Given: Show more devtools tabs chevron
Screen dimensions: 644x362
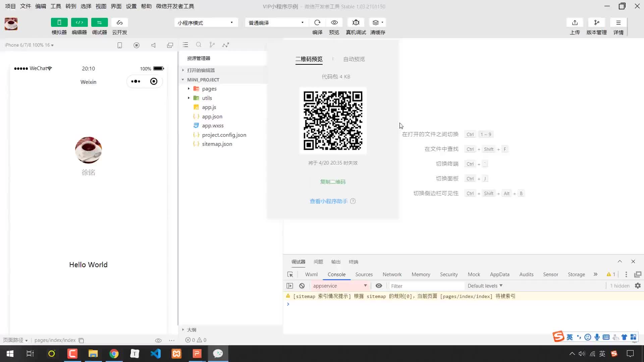Looking at the screenshot, I should (x=595, y=274).
